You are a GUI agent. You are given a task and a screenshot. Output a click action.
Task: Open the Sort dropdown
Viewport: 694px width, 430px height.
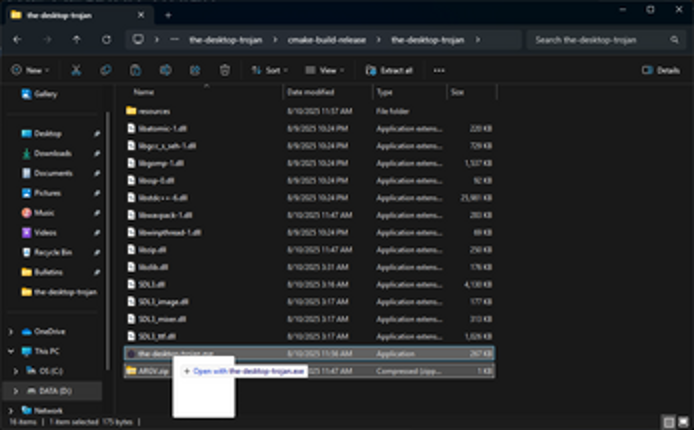click(270, 70)
